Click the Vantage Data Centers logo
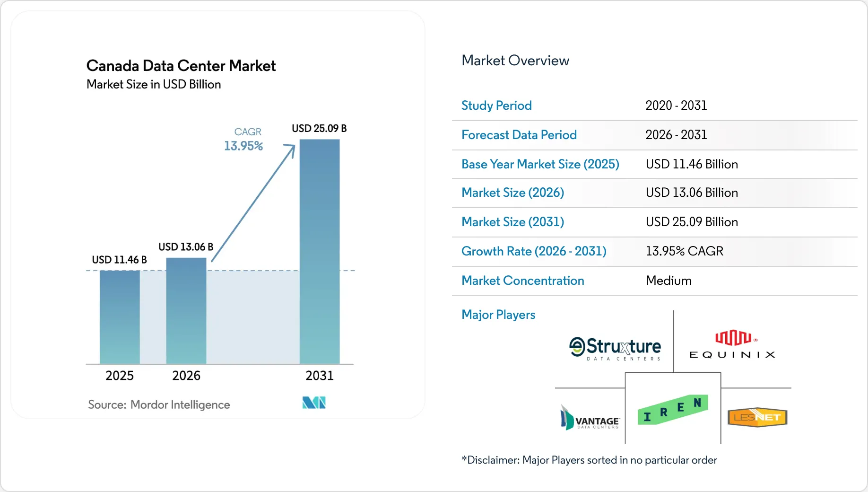868x492 pixels. (590, 417)
